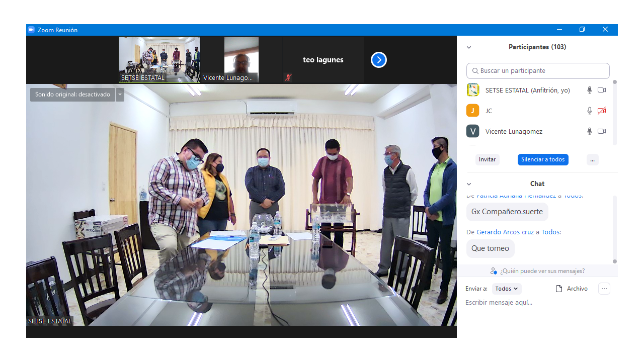Restore down the Zoom Reunión window
The image size is (644, 362).
582,30
